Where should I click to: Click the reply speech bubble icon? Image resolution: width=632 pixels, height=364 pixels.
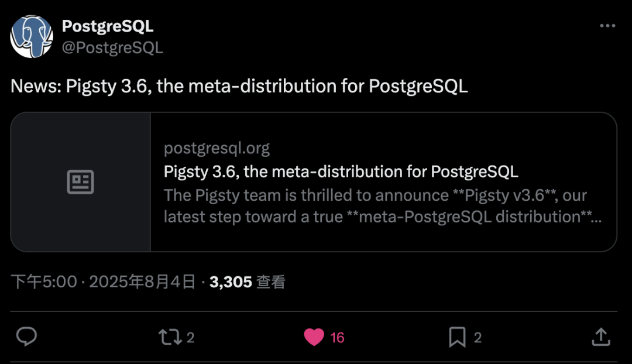click(x=26, y=336)
